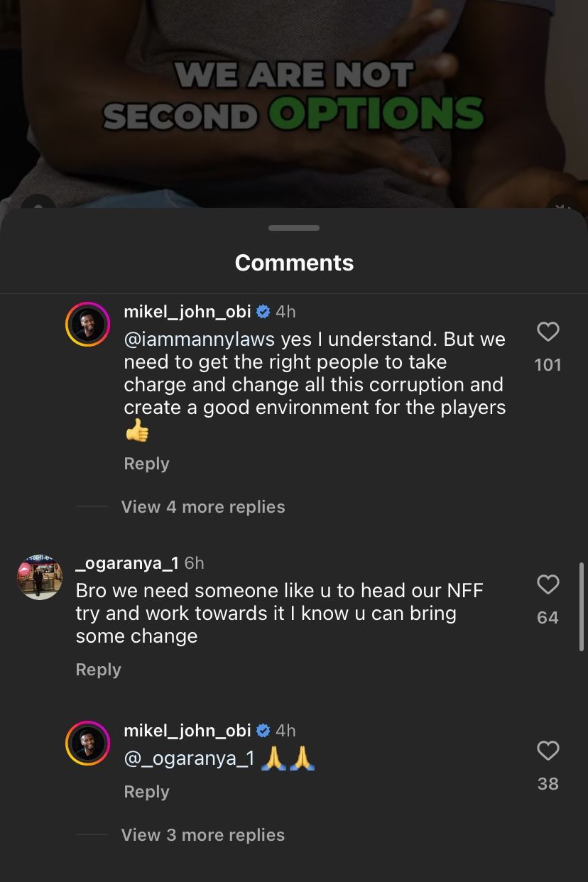Expand View 4 more replies
The width and height of the screenshot is (588, 882).
(203, 506)
